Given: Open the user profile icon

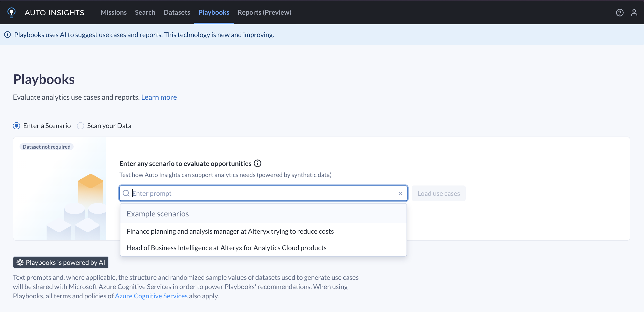Looking at the screenshot, I should click(634, 13).
